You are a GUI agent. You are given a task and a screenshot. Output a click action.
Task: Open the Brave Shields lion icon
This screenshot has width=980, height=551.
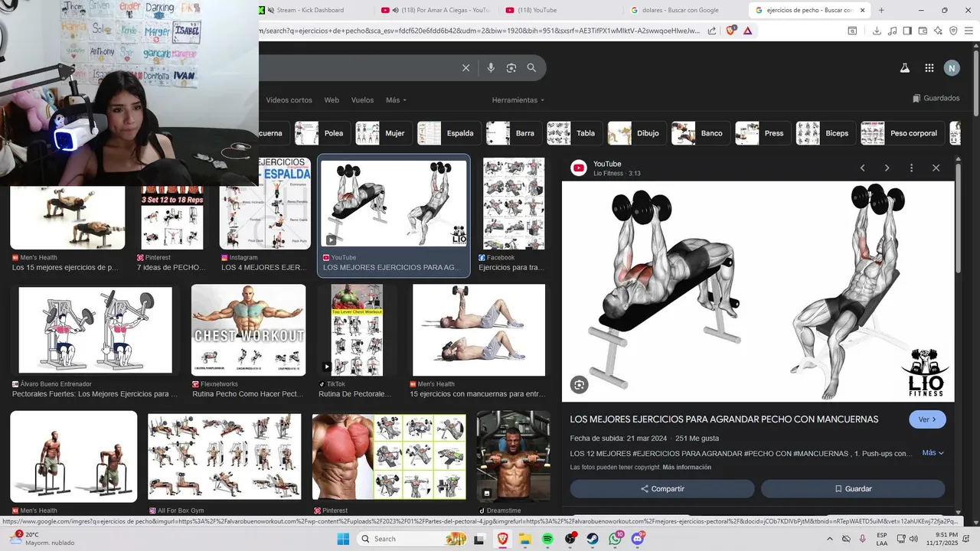(730, 31)
